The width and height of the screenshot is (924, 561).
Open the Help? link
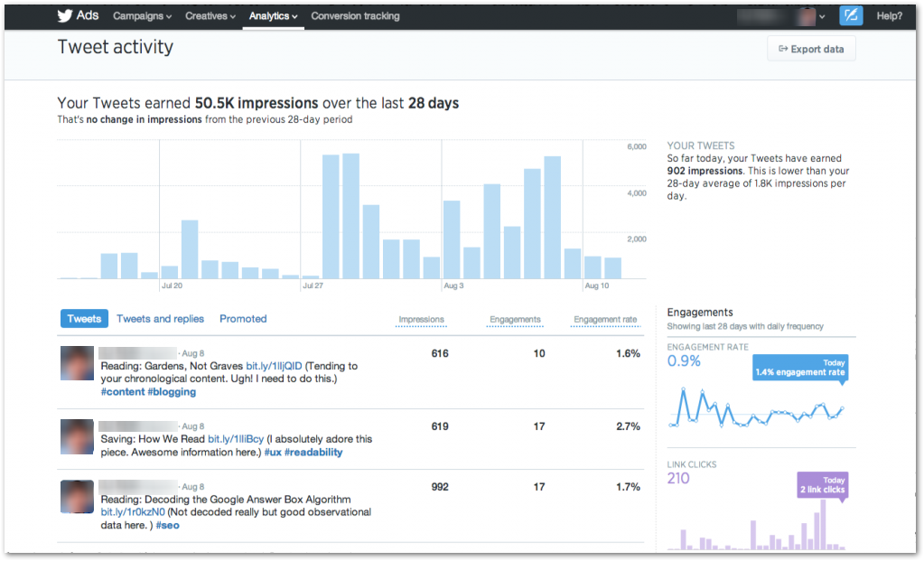(x=890, y=16)
